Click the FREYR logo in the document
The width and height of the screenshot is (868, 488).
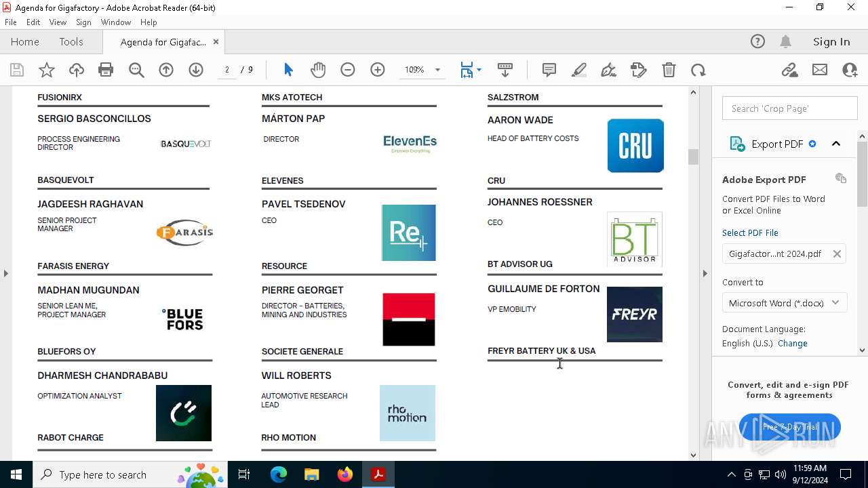pyautogui.click(x=635, y=314)
